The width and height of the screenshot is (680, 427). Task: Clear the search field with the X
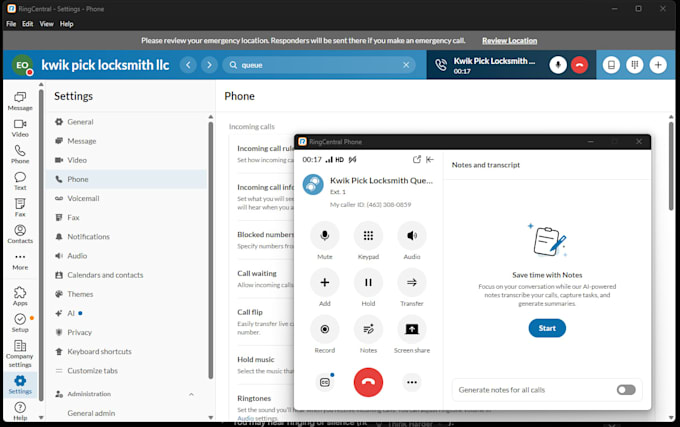[406, 65]
